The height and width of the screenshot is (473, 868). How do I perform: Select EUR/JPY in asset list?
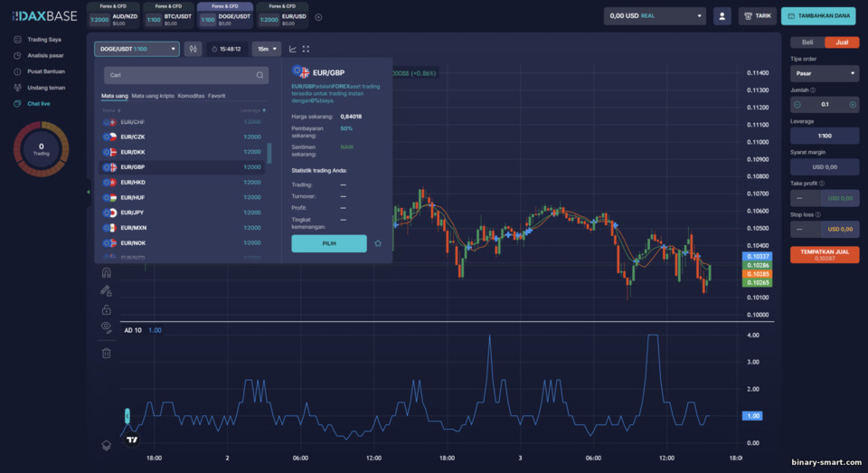(x=182, y=213)
